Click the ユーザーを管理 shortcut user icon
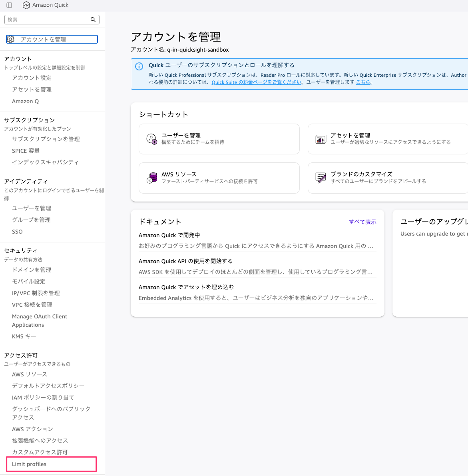The width and height of the screenshot is (468, 476). pyautogui.click(x=151, y=139)
